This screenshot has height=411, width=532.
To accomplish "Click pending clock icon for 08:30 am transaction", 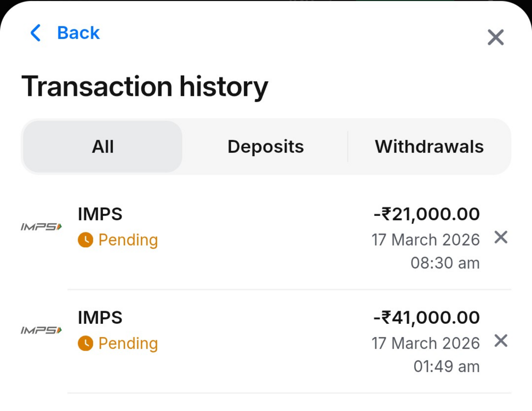I will tap(85, 240).
